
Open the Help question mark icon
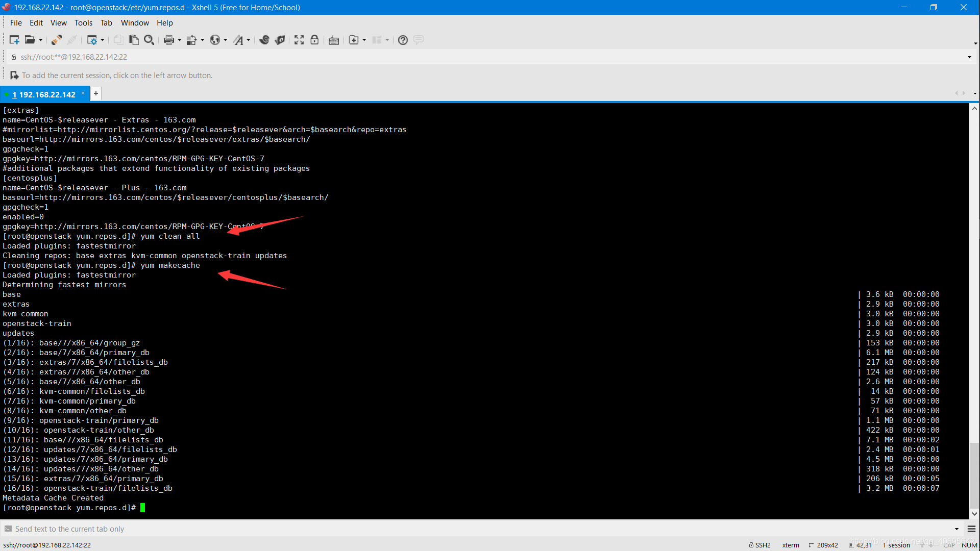coord(403,40)
